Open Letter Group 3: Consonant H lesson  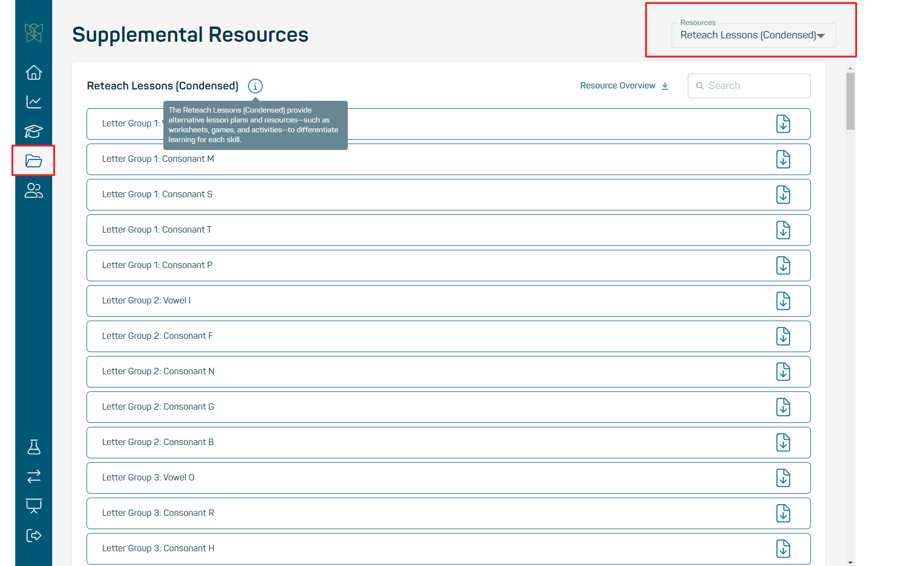tap(158, 548)
